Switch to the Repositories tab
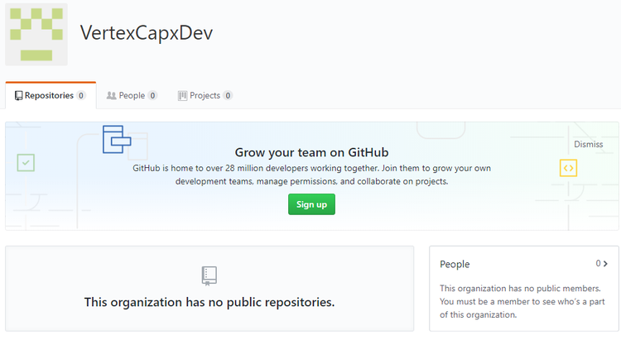621x364 pixels. 50,96
